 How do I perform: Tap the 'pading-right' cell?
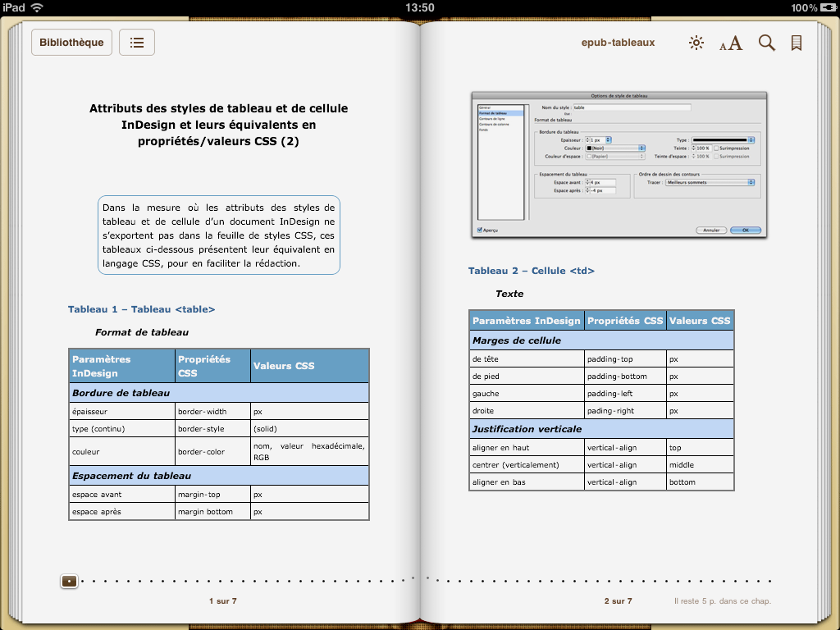pos(625,410)
